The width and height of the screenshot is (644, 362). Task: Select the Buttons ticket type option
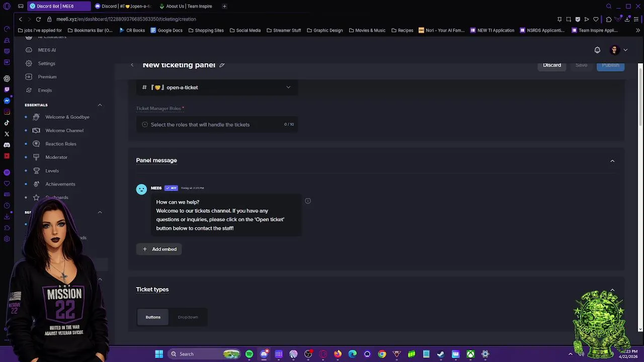(x=153, y=317)
